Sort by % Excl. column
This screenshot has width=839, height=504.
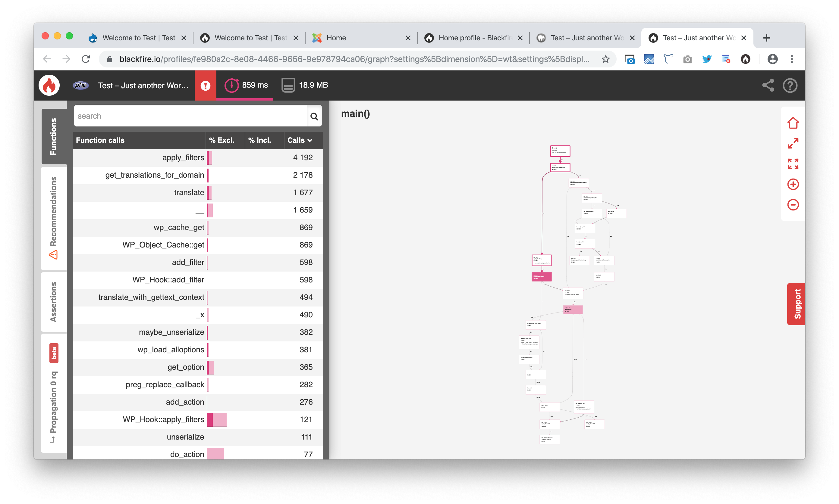pos(225,140)
